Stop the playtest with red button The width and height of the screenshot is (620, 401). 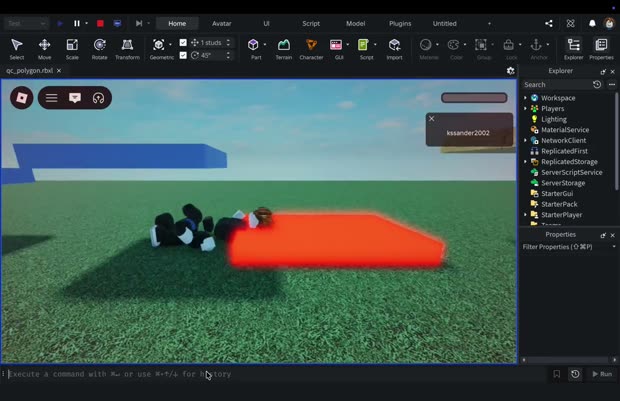[100, 23]
